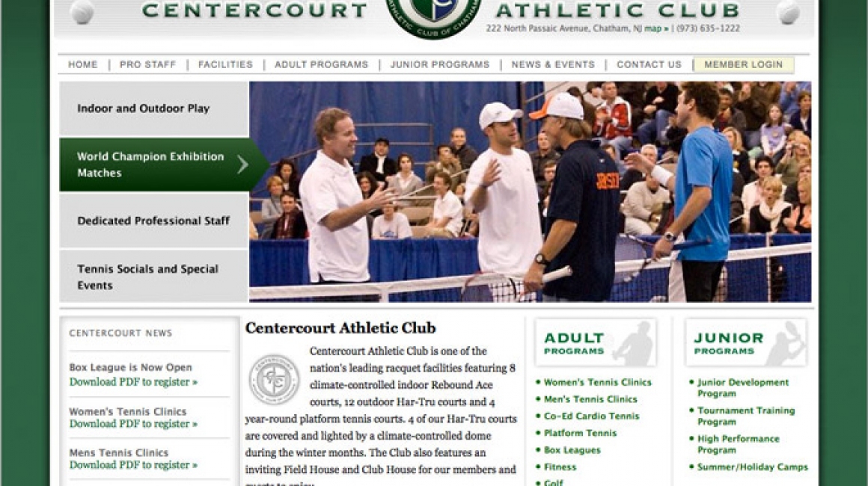Screen dimensions: 868x486
Task: Open the map link next to the address
Action: coord(652,28)
